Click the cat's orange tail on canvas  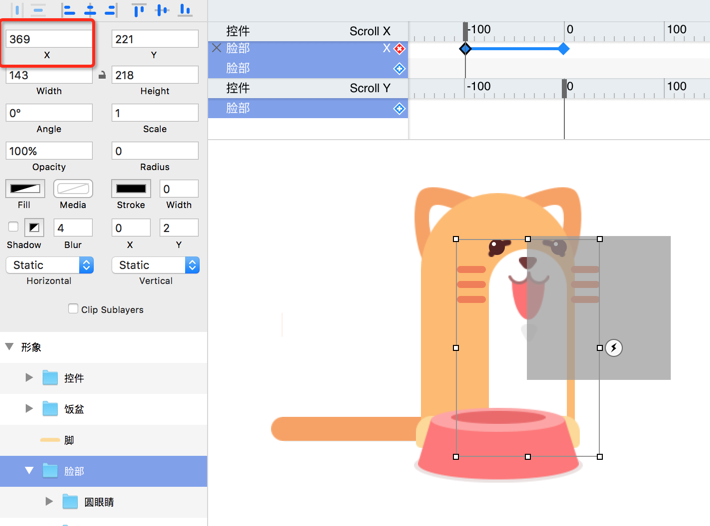[x=346, y=429]
